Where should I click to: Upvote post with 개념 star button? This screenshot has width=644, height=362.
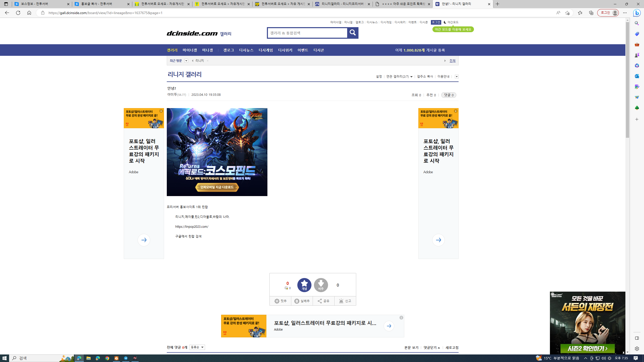point(304,285)
